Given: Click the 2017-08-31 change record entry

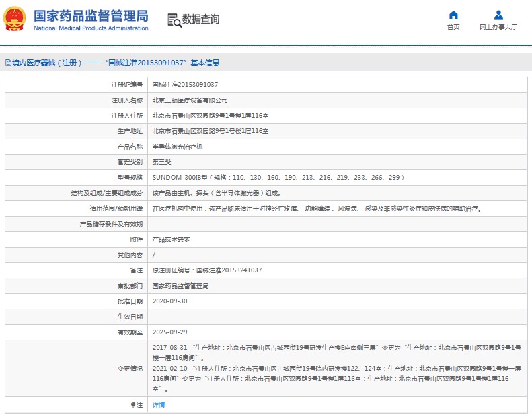Looking at the screenshot, I should click(336, 352).
